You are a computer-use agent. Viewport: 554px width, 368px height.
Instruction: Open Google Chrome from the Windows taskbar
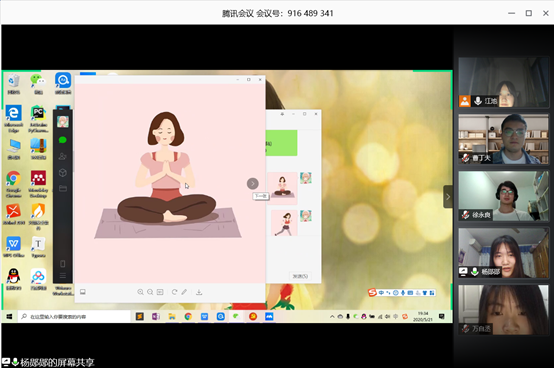(x=188, y=317)
